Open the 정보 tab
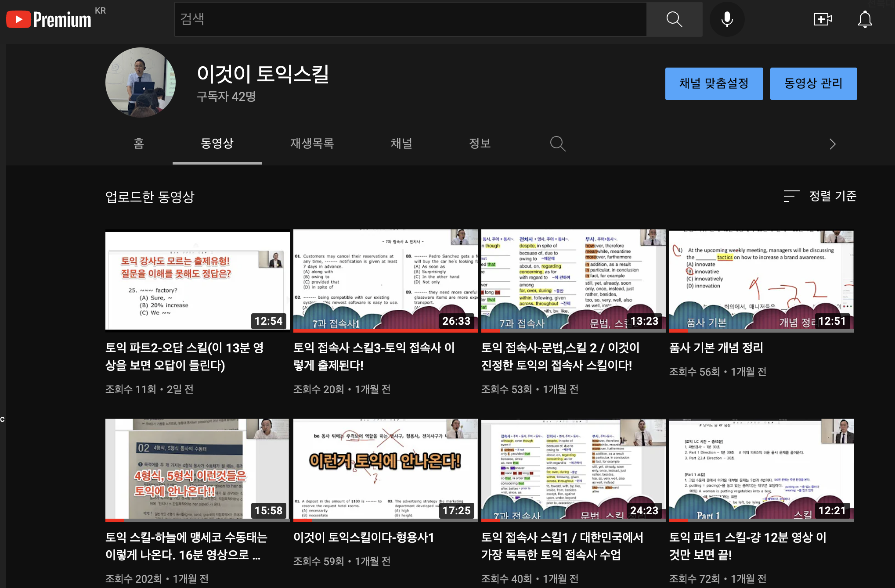895x588 pixels. pyautogui.click(x=480, y=143)
